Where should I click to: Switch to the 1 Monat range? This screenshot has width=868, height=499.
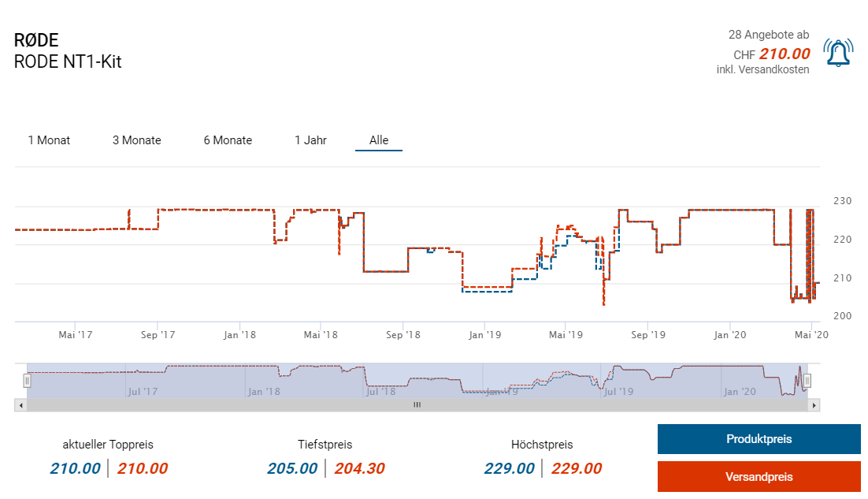pyautogui.click(x=49, y=140)
